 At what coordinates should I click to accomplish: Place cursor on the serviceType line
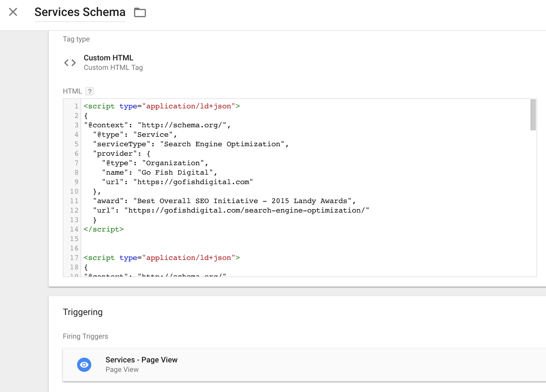coord(191,144)
